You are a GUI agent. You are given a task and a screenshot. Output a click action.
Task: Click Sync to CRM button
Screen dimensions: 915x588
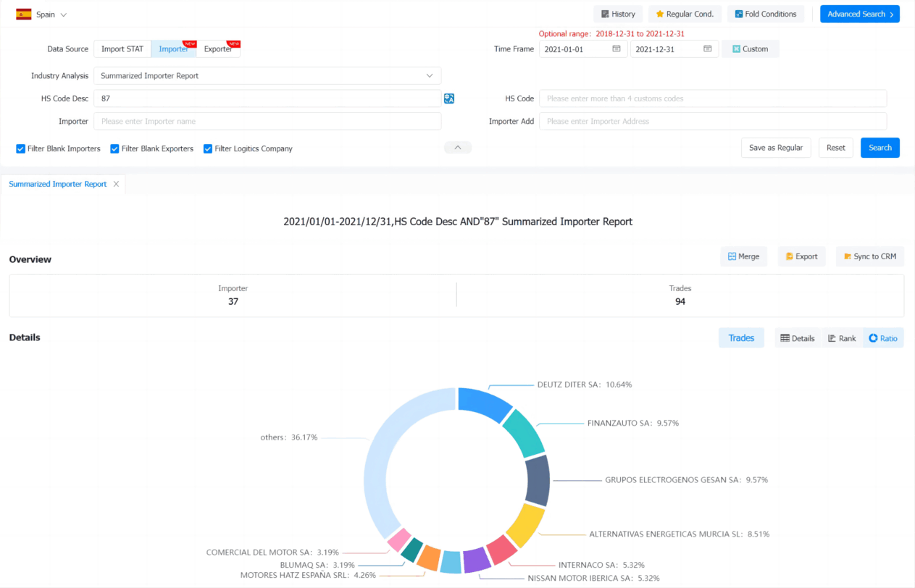pyautogui.click(x=870, y=256)
